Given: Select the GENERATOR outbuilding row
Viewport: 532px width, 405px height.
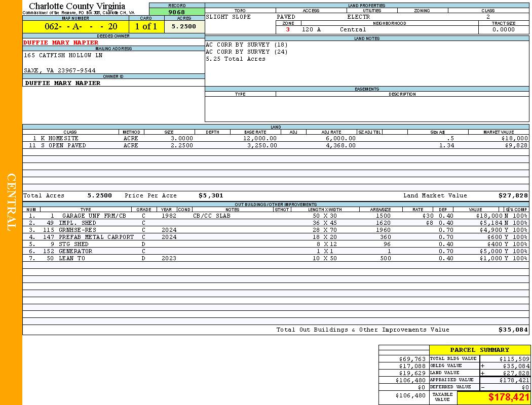Looking at the screenshot, I should coord(75,251).
